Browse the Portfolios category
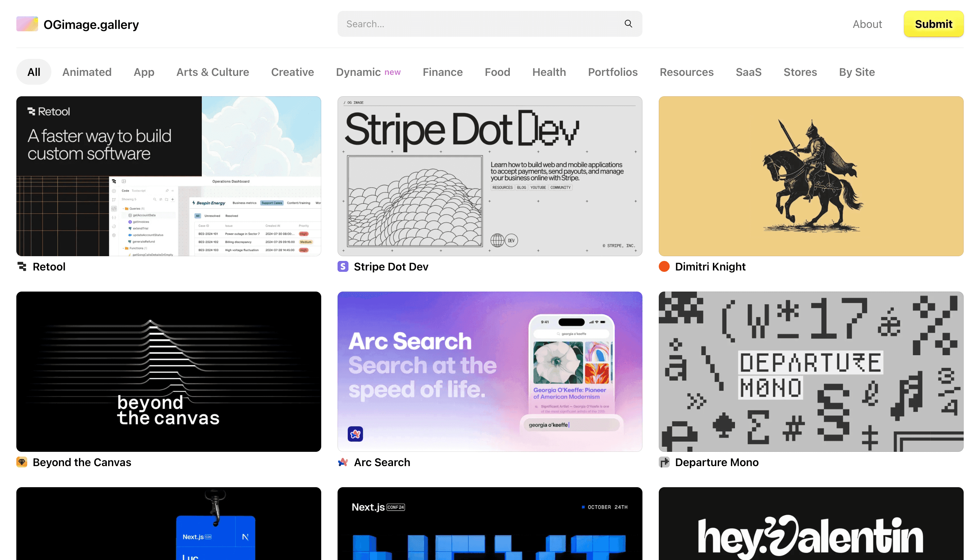This screenshot has width=980, height=560. pos(613,72)
